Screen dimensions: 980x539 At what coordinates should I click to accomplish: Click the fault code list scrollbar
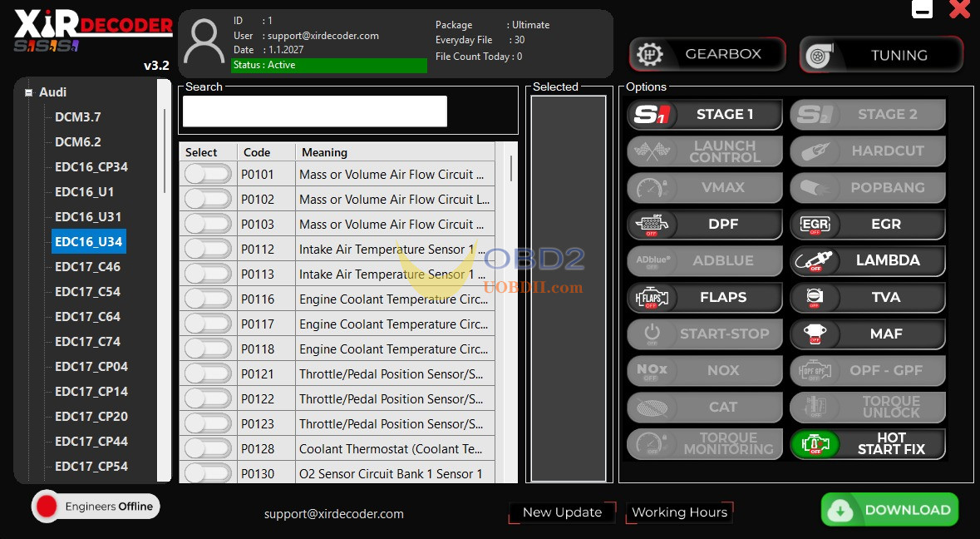point(510,166)
